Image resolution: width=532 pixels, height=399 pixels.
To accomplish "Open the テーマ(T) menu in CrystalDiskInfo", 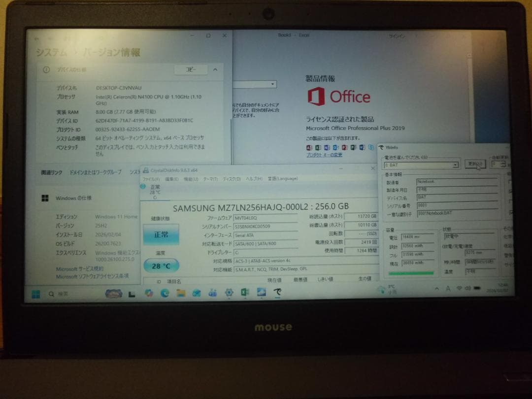I will click(210, 179).
